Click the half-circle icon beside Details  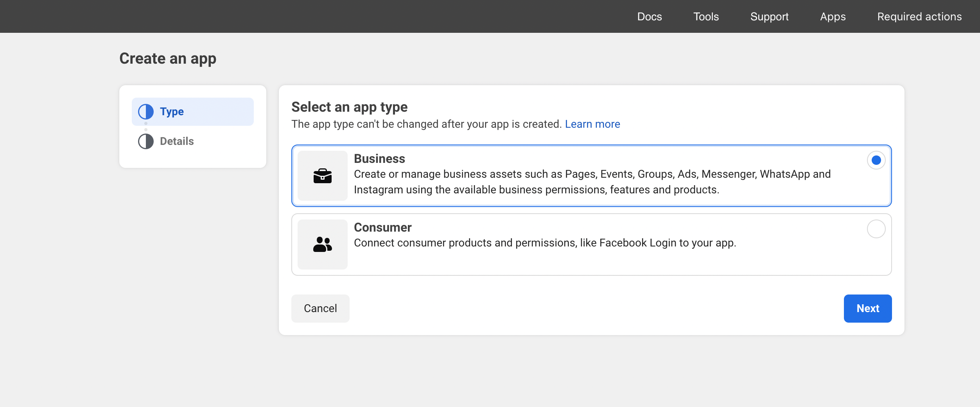click(146, 141)
